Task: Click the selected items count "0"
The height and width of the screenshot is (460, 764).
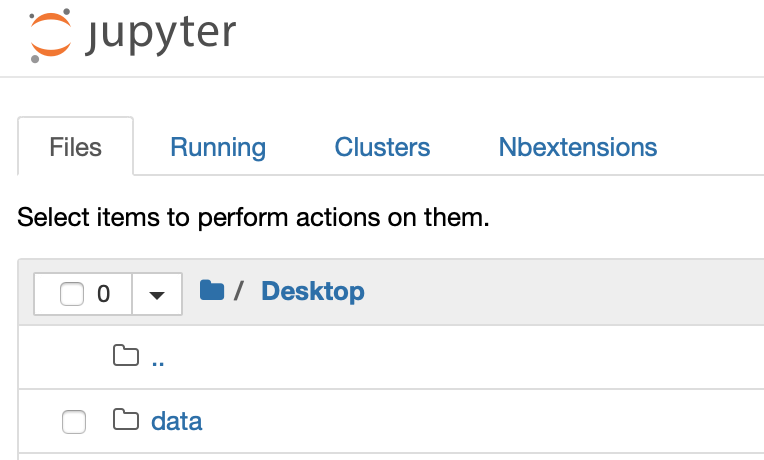Action: pos(104,294)
